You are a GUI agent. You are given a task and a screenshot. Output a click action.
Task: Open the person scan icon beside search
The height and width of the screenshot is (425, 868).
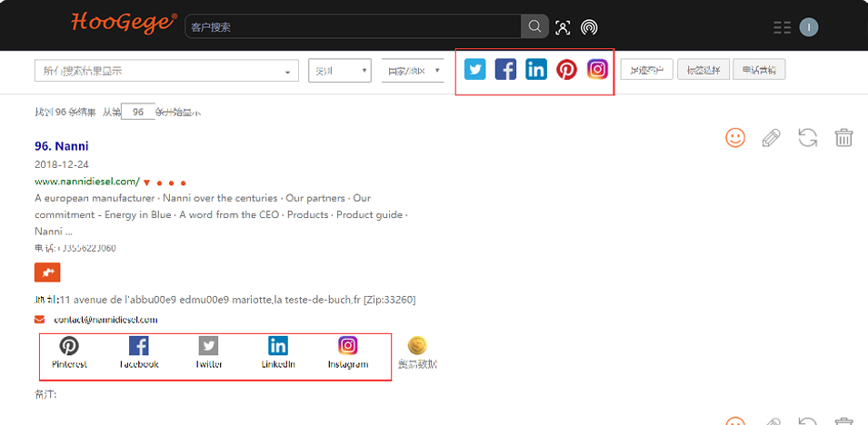click(563, 27)
